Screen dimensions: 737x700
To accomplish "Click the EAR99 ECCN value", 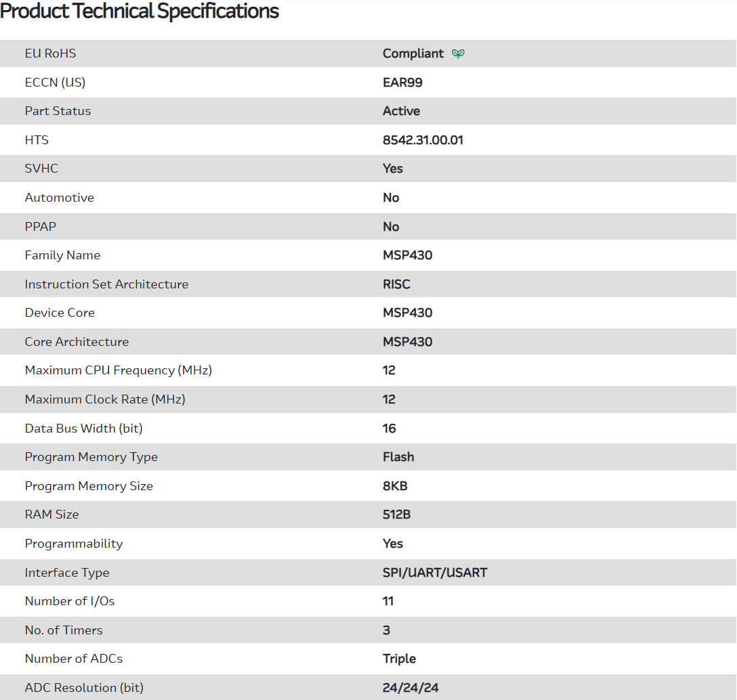I will (x=402, y=83).
